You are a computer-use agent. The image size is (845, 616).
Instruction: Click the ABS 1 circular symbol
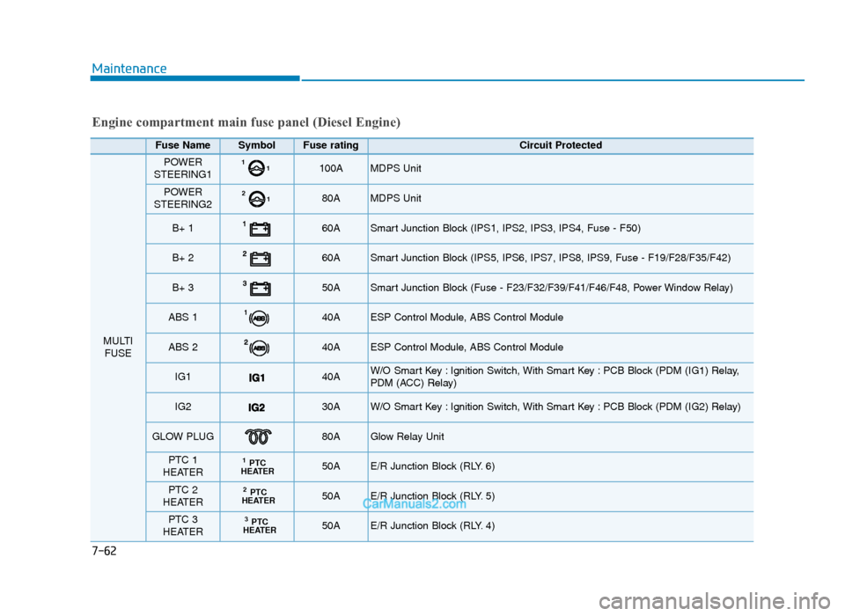click(257, 318)
